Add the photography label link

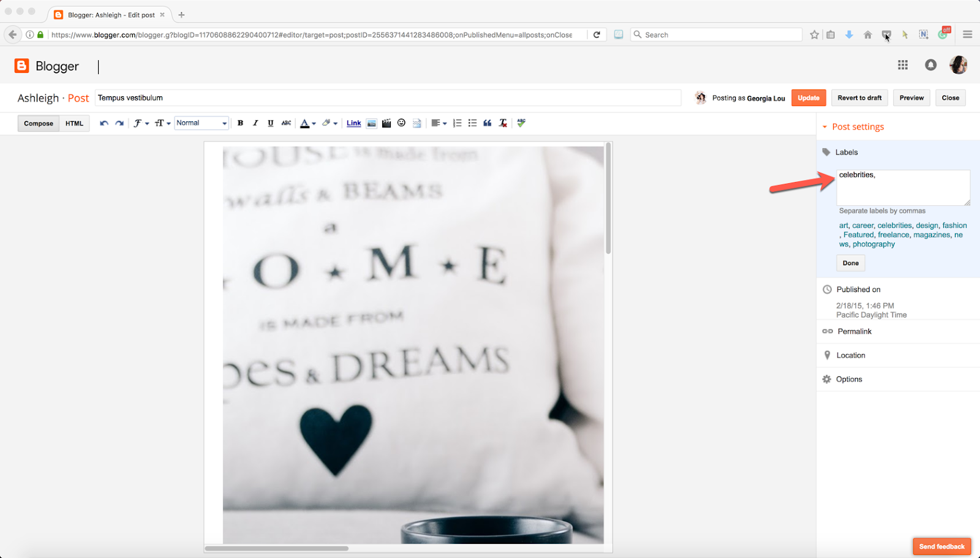[873, 244]
